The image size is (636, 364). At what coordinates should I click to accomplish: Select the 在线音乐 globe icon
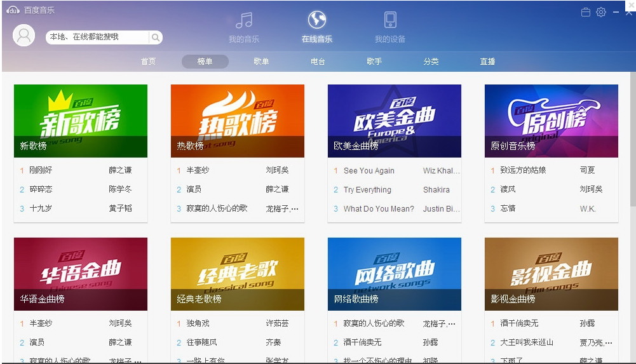317,20
